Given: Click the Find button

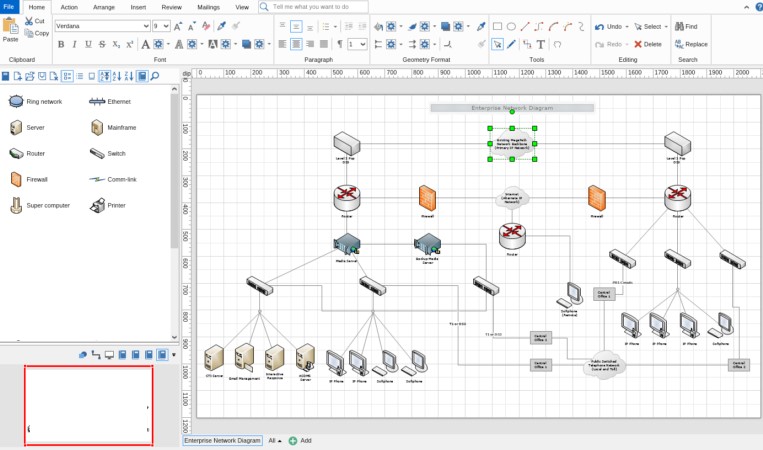Looking at the screenshot, I should pos(686,27).
